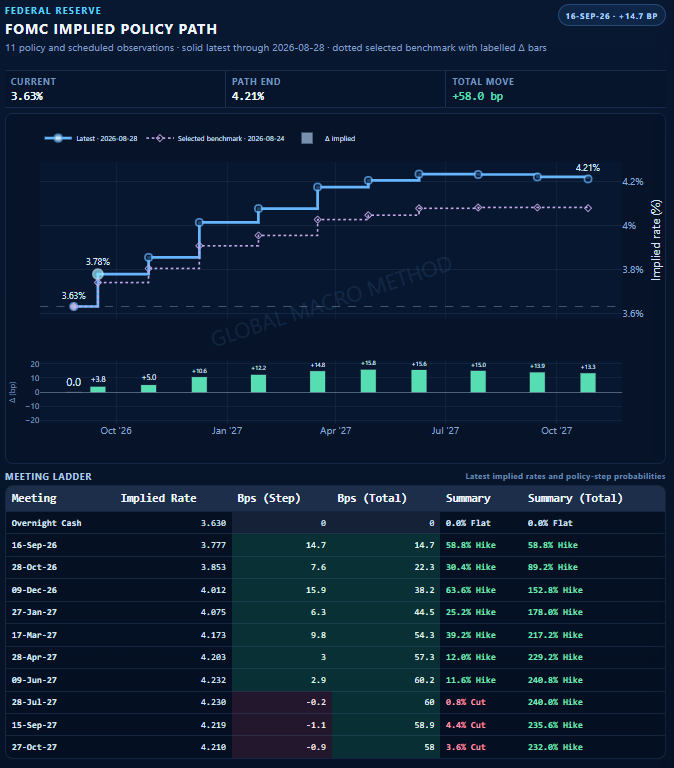Click the implied rate value 3.777

point(213,545)
